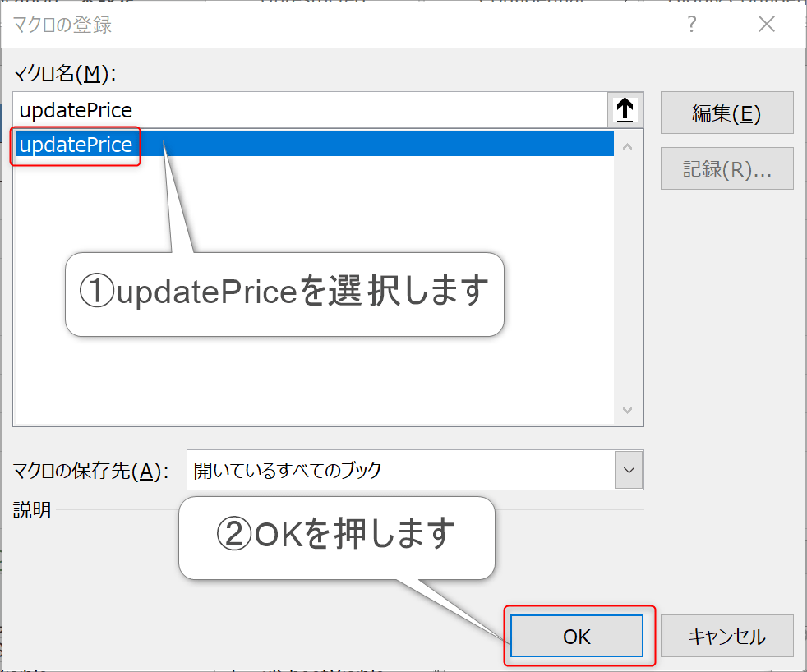This screenshot has height=672, width=807.
Task: Click the macro list scroll-up arrow
Action: (629, 147)
